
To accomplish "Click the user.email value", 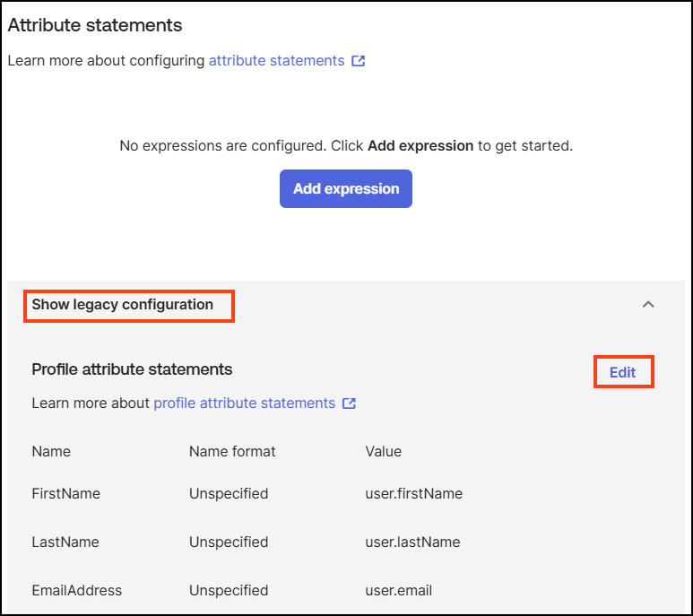I will [x=399, y=590].
